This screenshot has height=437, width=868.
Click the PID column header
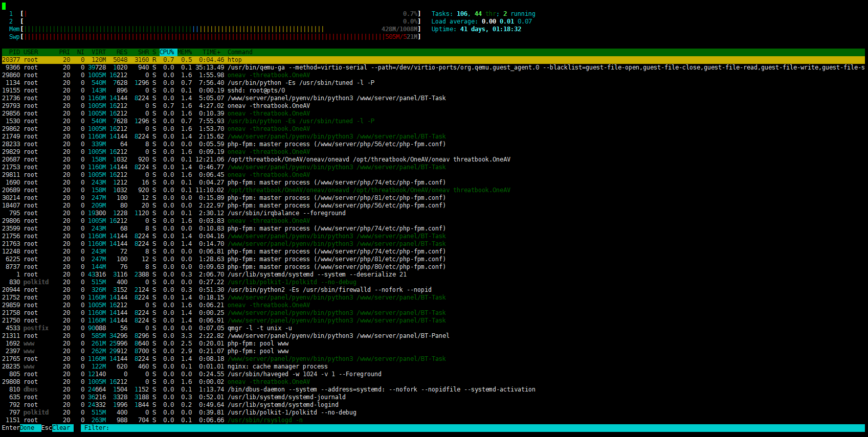tap(14, 52)
